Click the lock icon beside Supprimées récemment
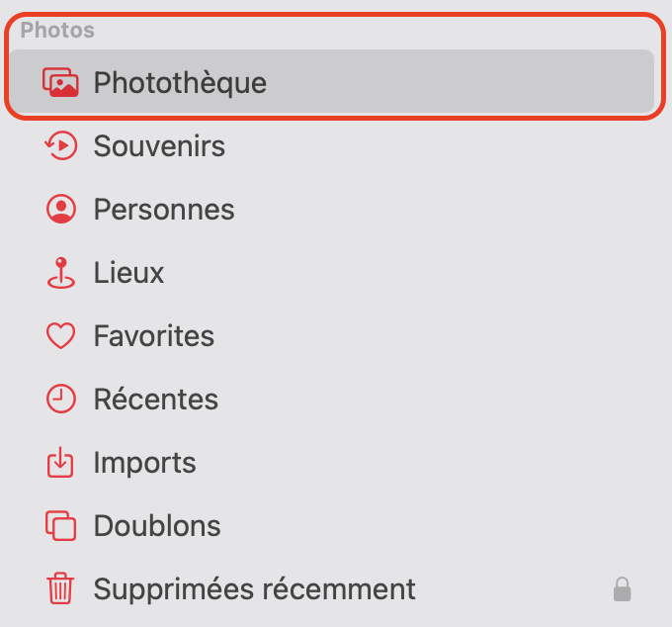The width and height of the screenshot is (672, 627). 622,590
